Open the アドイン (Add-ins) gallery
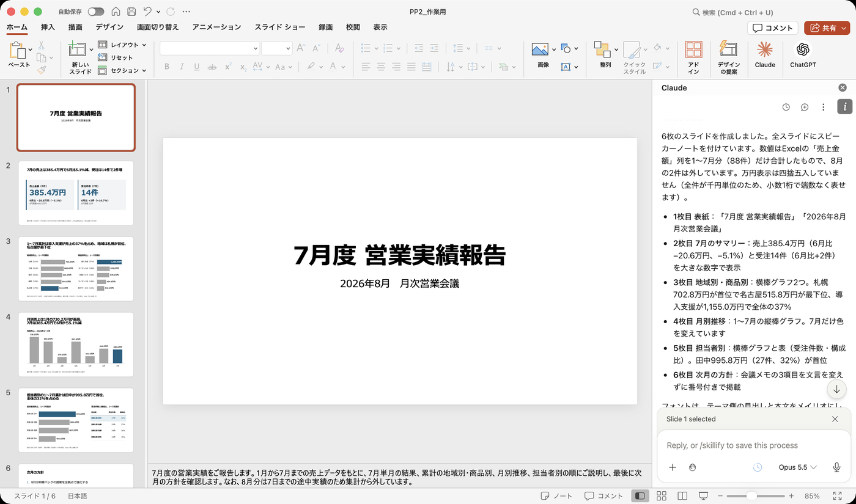Viewport: 856px width, 504px height. (693, 57)
